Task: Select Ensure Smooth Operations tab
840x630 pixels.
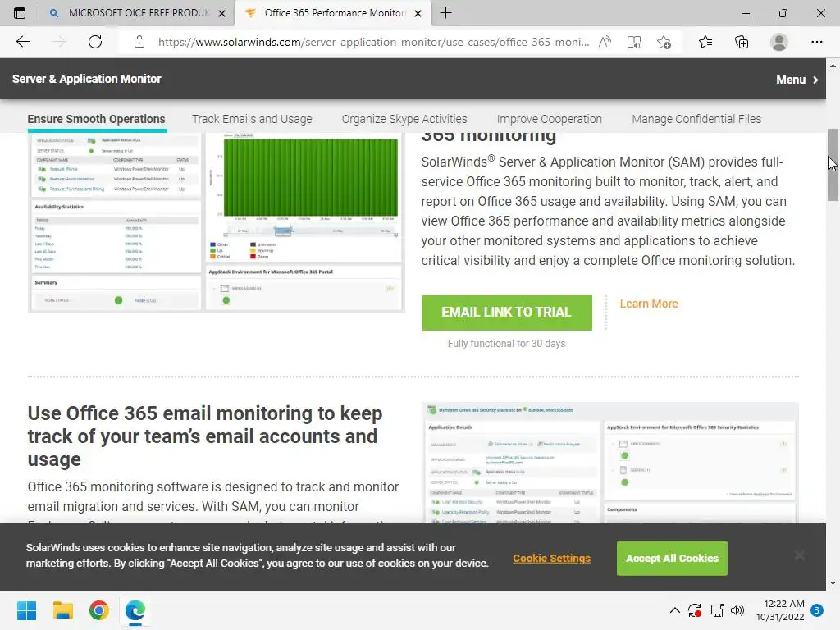Action: [97, 119]
